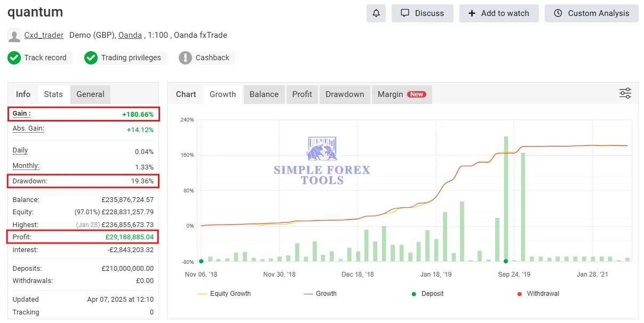Toggle Deposit legend marker
644x323 pixels.
pos(428,294)
